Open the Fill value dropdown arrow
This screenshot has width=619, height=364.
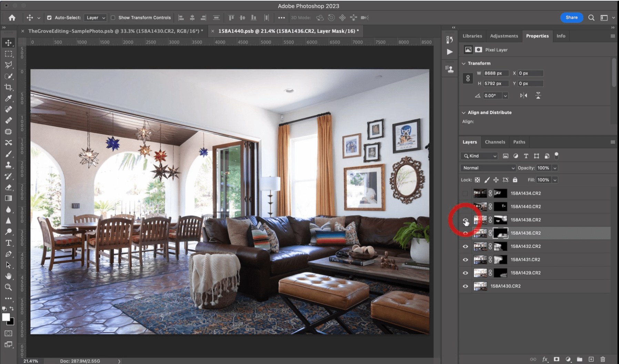555,180
